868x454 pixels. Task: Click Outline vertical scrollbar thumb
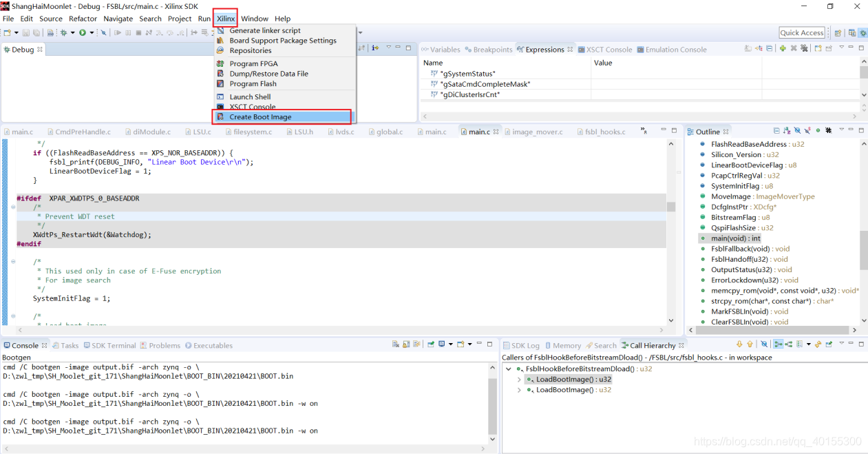tap(863, 250)
